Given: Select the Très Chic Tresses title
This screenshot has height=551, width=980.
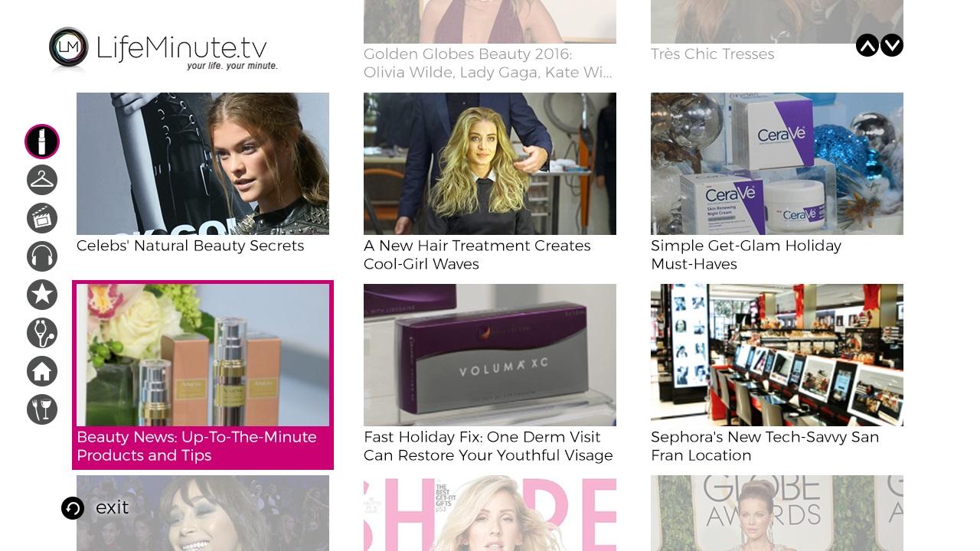Looking at the screenshot, I should tap(712, 54).
